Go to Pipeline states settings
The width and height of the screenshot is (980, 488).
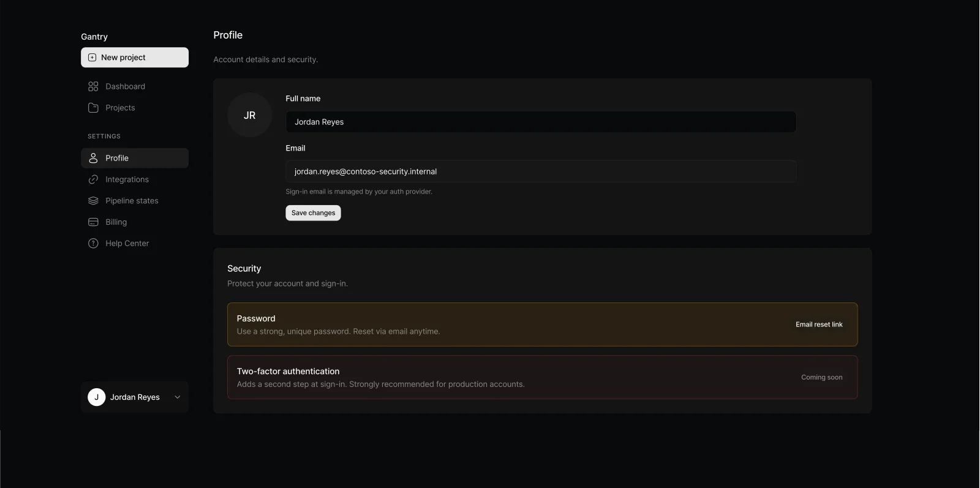pyautogui.click(x=132, y=201)
